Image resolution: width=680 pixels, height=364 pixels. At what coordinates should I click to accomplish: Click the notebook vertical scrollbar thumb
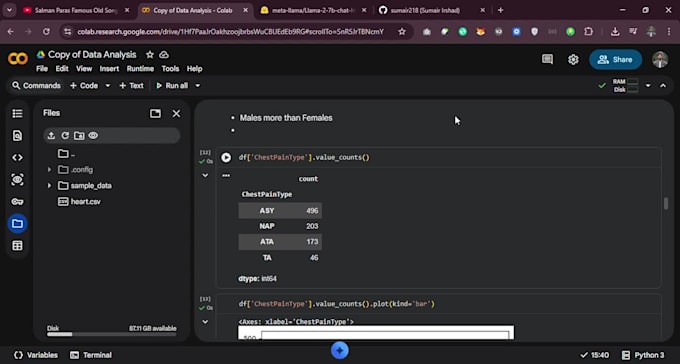(x=666, y=204)
